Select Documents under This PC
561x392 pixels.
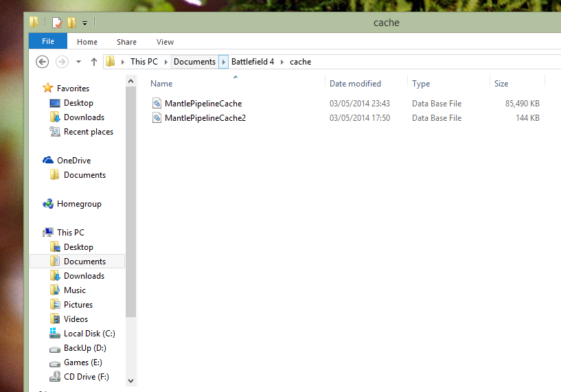(78, 261)
